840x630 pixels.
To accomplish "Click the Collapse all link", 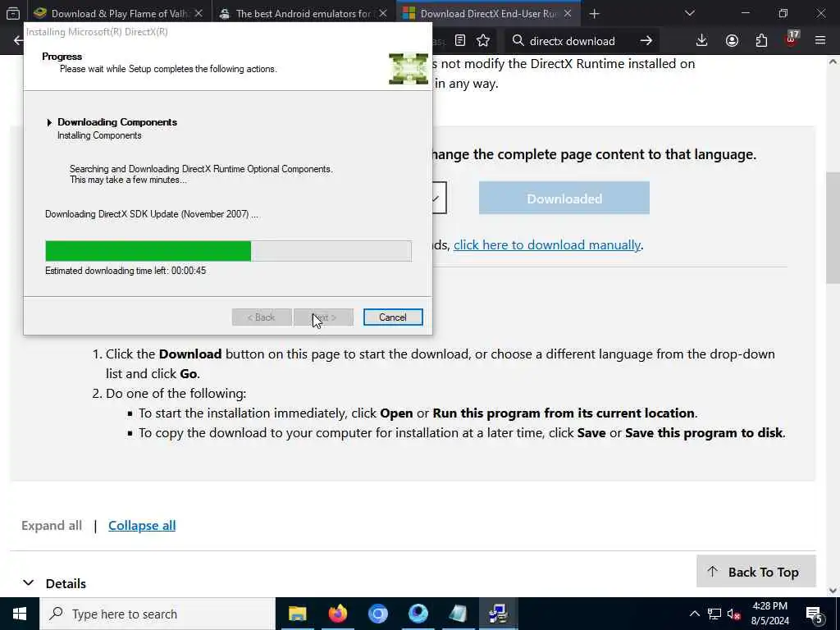I will 142,526.
